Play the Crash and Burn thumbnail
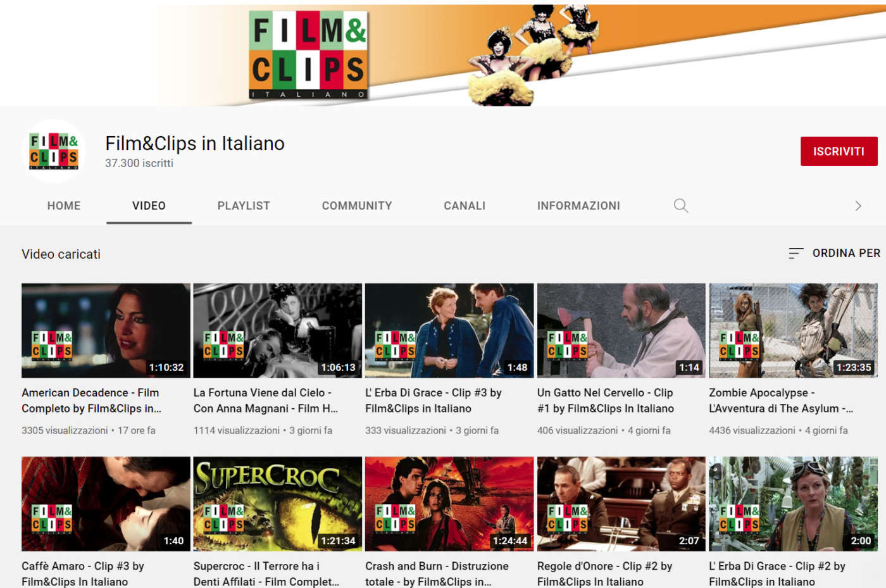The width and height of the screenshot is (886, 588). pyautogui.click(x=449, y=504)
